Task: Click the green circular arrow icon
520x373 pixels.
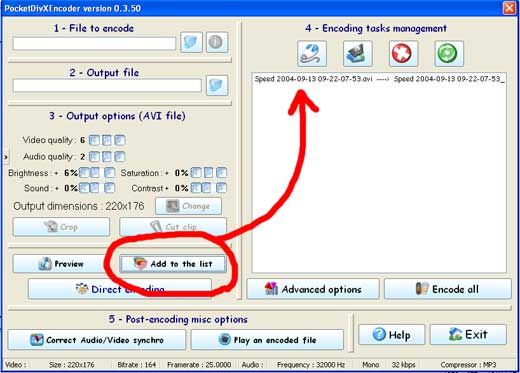Action: (x=449, y=54)
